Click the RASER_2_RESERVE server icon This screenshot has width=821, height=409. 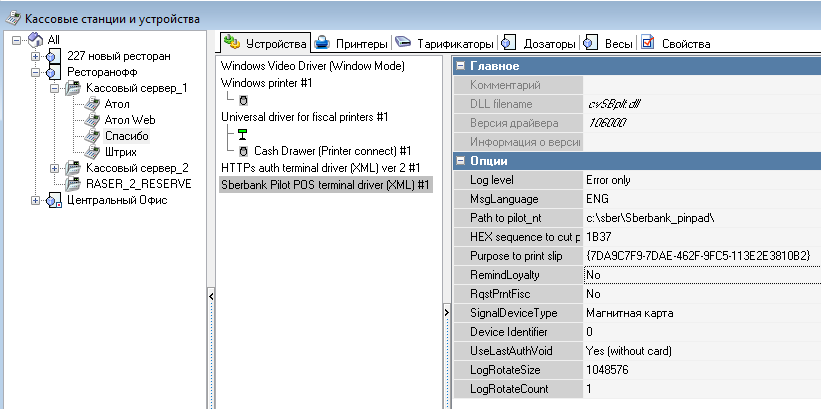(73, 184)
